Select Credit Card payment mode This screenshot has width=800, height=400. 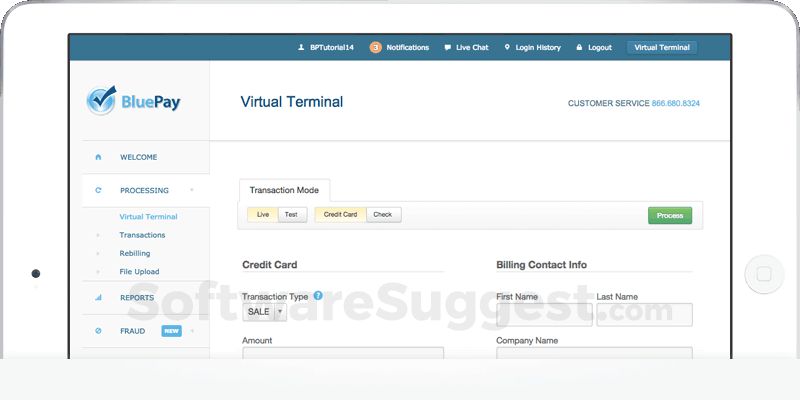pyautogui.click(x=340, y=215)
